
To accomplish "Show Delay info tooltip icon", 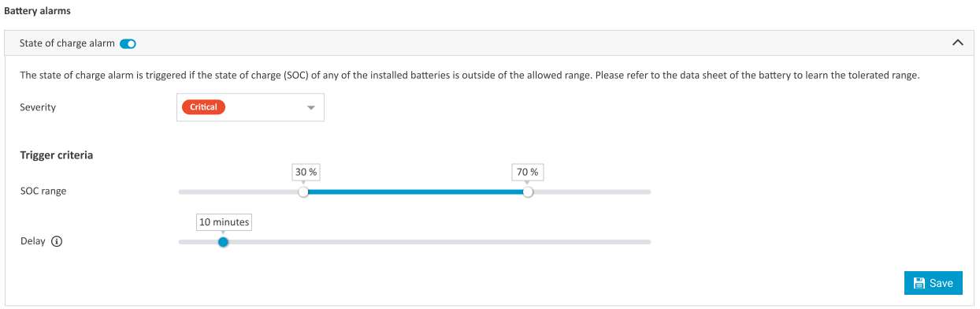I will 56,242.
